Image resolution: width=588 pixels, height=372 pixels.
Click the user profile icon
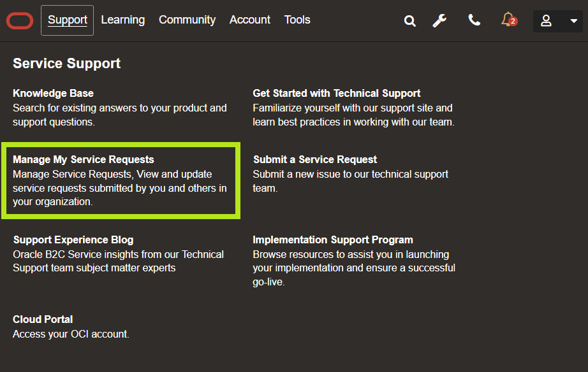tap(546, 21)
